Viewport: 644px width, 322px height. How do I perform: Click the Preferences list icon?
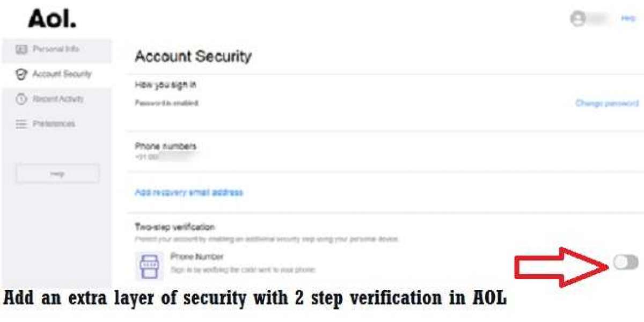click(21, 124)
